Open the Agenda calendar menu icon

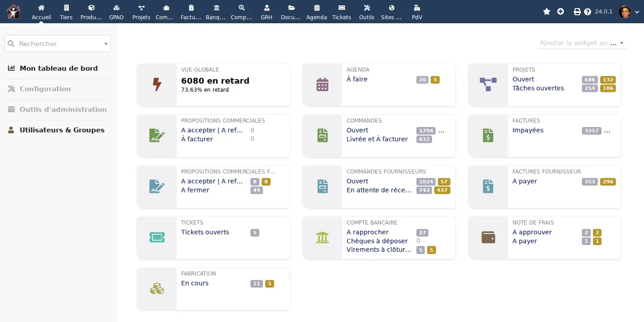pyautogui.click(x=317, y=8)
